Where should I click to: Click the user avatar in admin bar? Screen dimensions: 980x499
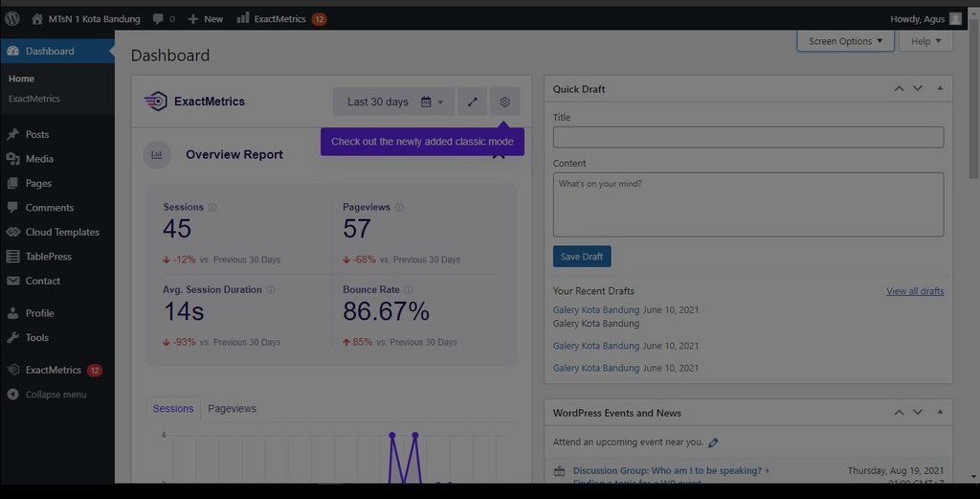(956, 19)
